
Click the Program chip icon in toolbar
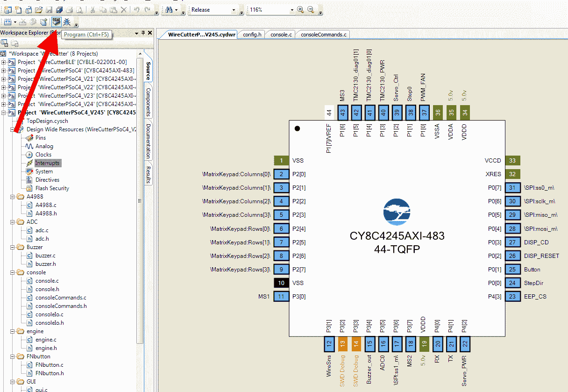[x=57, y=21]
